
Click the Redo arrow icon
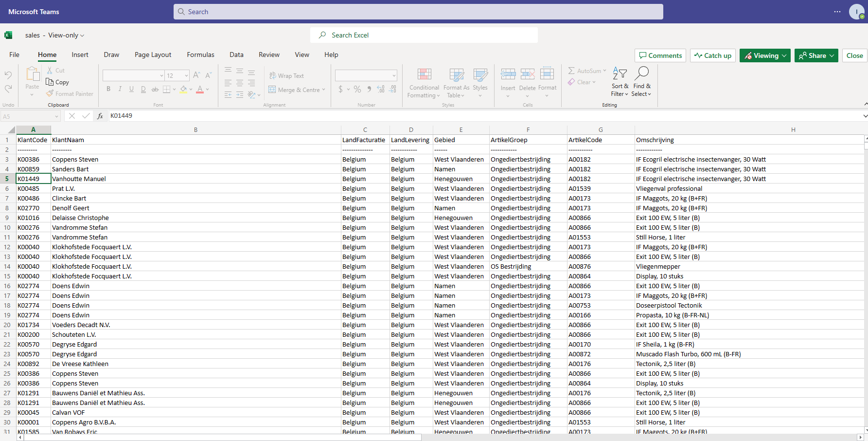click(8, 89)
